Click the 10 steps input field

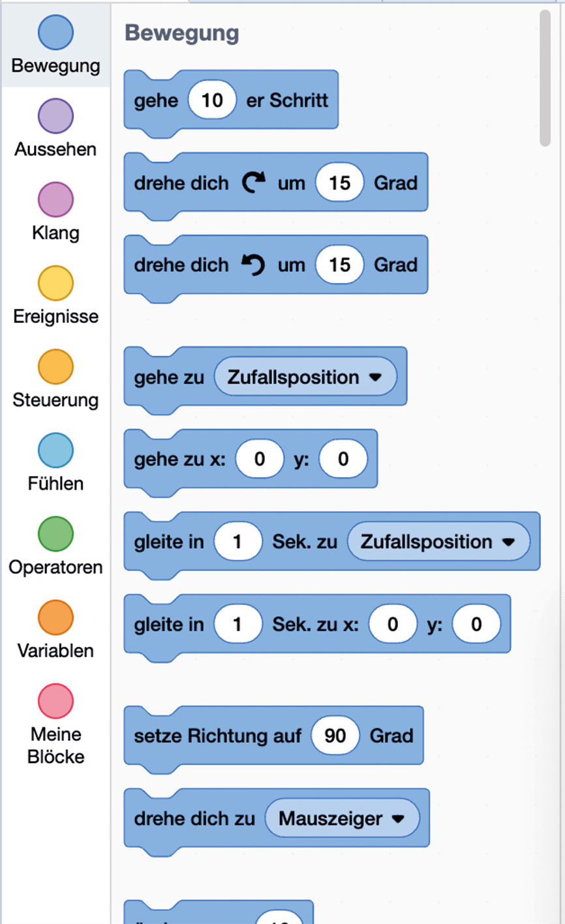211,99
